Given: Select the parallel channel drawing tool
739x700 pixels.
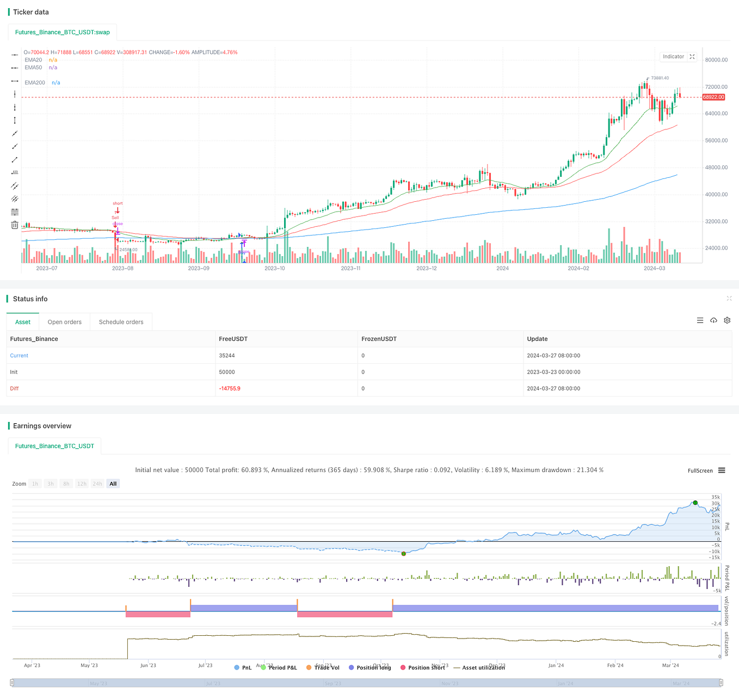Looking at the screenshot, I should coord(15,185).
